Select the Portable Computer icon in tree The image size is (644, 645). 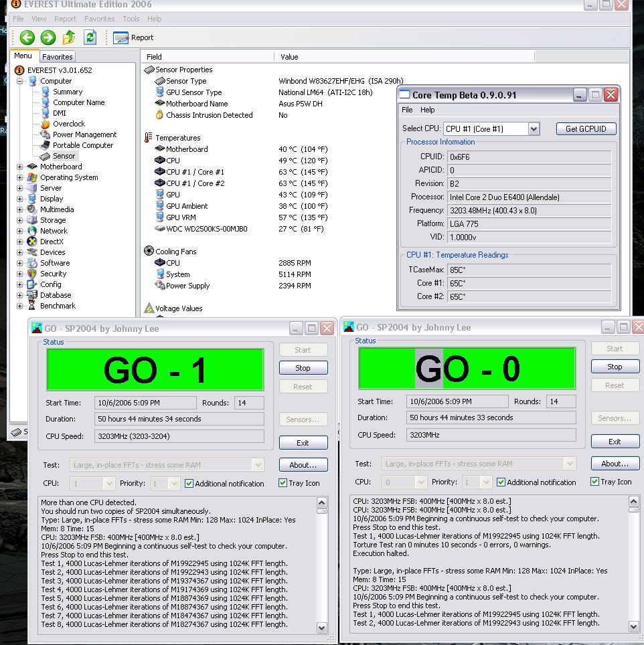pos(46,145)
